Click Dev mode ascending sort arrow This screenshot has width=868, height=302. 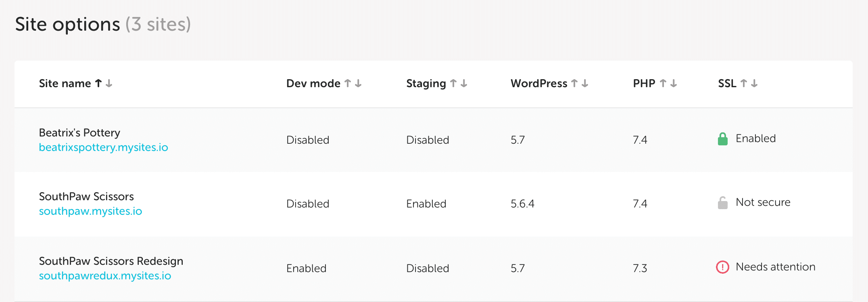pos(348,83)
